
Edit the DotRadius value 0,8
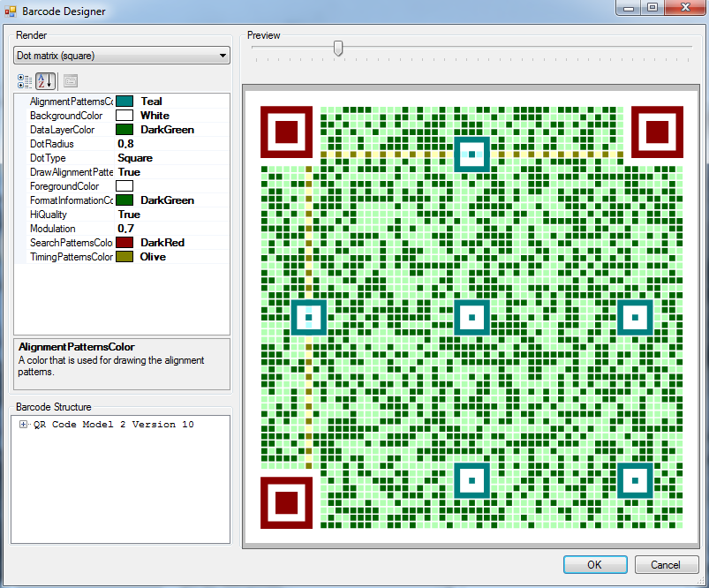coord(125,144)
